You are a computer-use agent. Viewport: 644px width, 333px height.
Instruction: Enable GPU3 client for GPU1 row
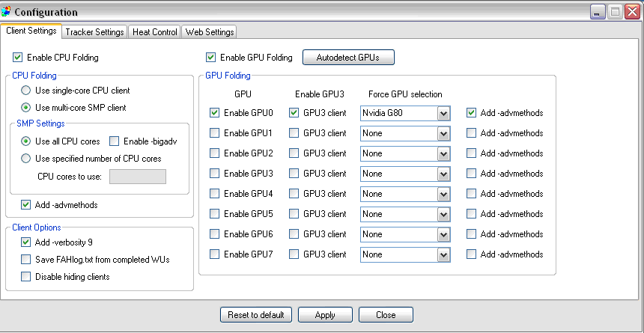pyautogui.click(x=294, y=133)
